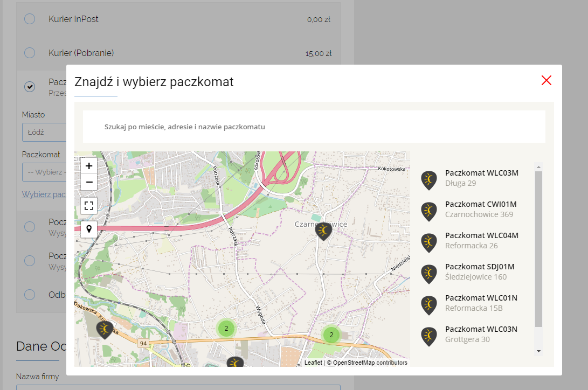
Task: Click the paczkomat marker near Krakowska street
Action: pos(105,330)
